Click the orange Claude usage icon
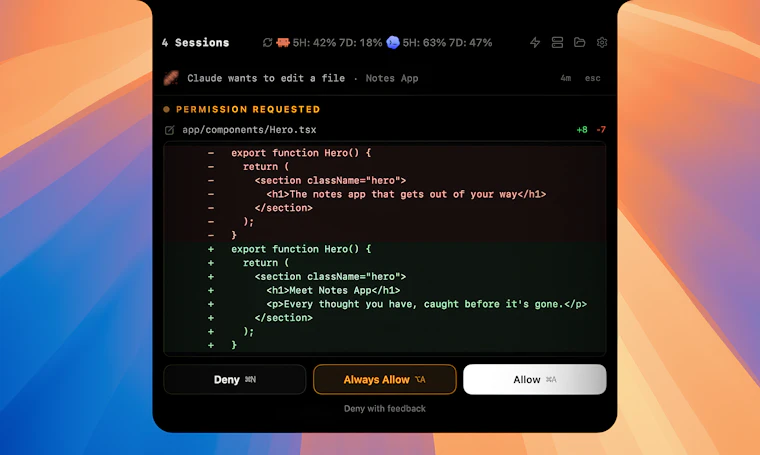The width and height of the screenshot is (760, 455). point(283,43)
